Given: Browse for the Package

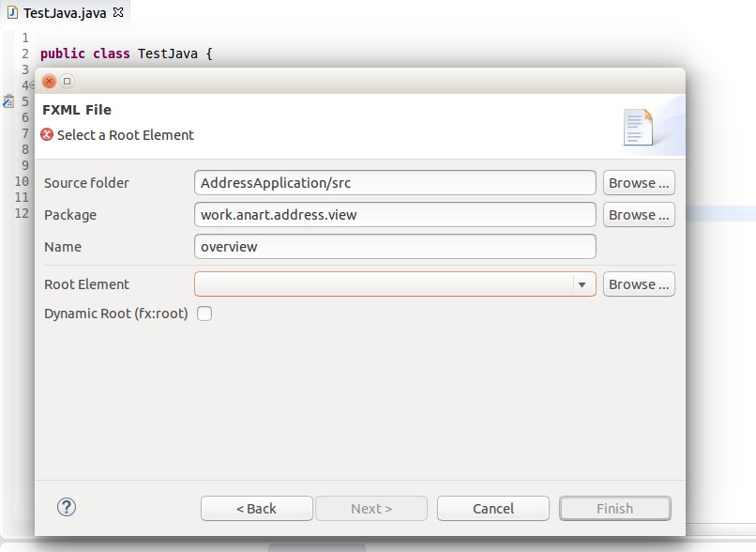Looking at the screenshot, I should pos(639,215).
